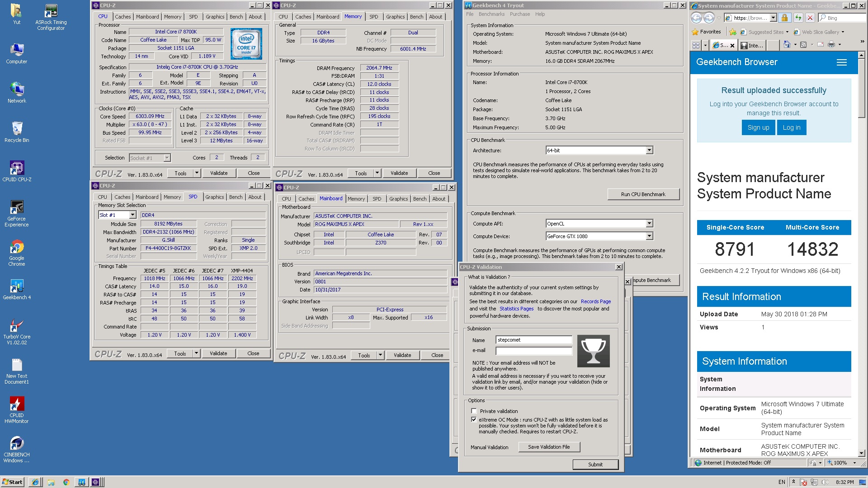
Task: Click the security lock icon in IE
Action: coord(784,18)
